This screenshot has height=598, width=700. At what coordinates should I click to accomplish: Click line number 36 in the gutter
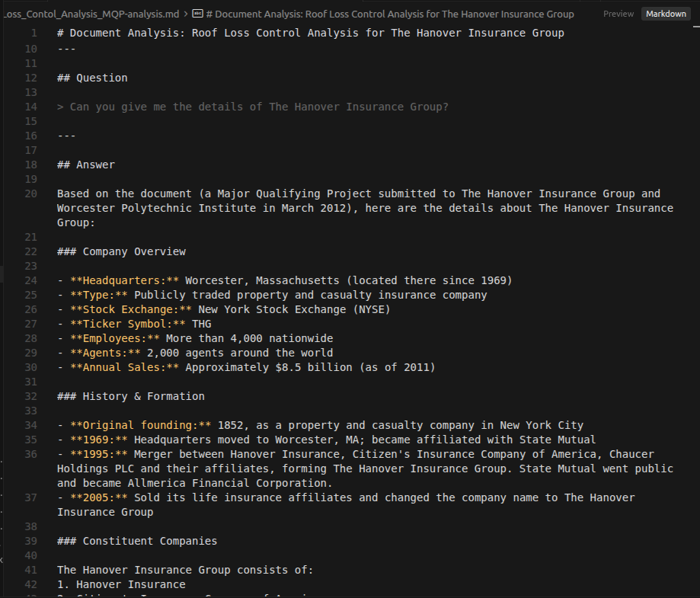coord(30,454)
